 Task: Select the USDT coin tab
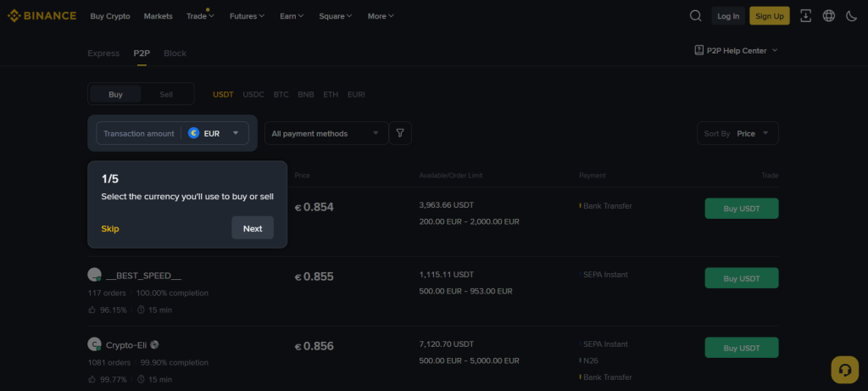click(223, 94)
